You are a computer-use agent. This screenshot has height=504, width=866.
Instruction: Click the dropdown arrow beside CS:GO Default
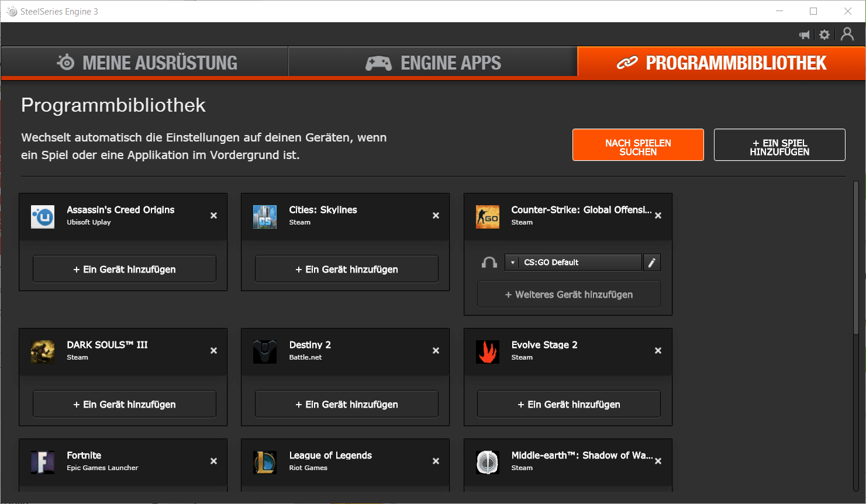tap(512, 263)
